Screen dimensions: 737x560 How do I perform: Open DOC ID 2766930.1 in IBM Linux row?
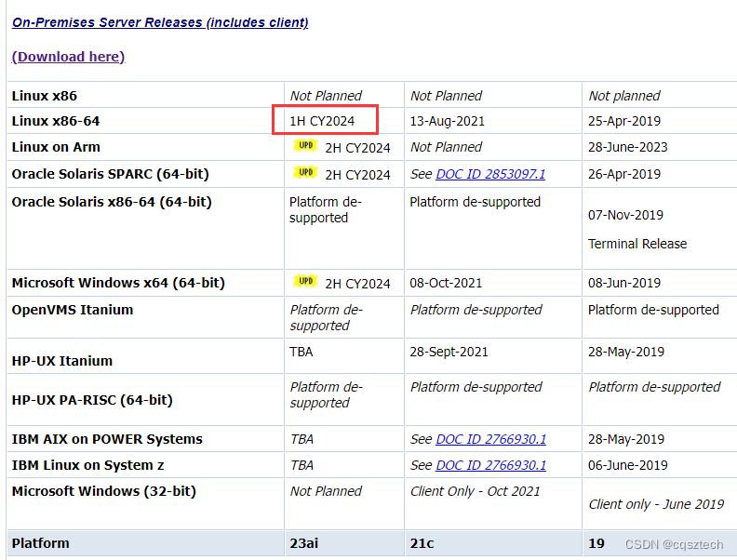point(491,465)
